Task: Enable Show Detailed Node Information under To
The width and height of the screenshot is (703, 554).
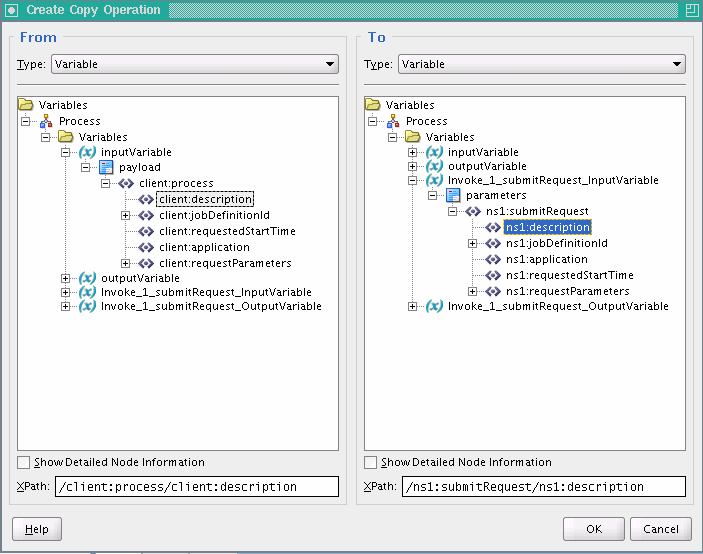Action: (370, 462)
